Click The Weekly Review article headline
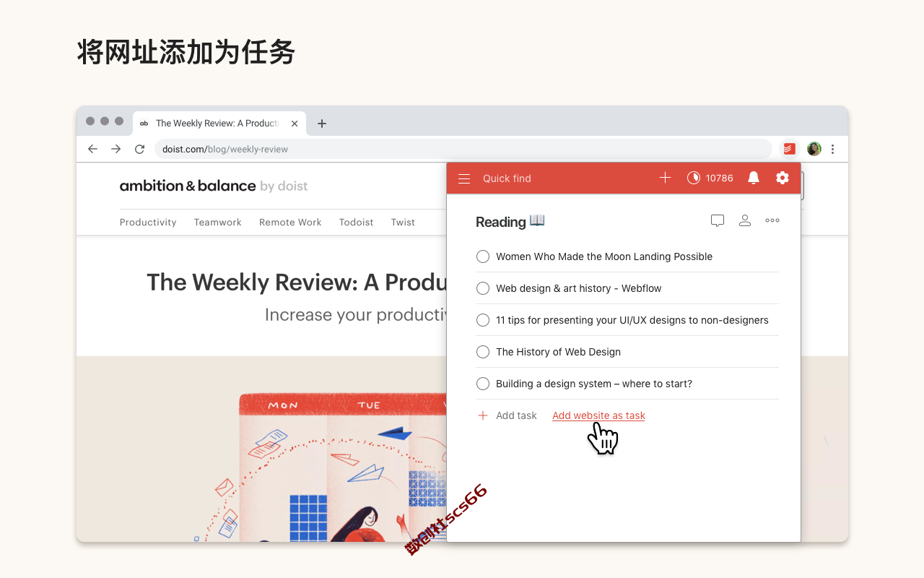 click(x=297, y=282)
